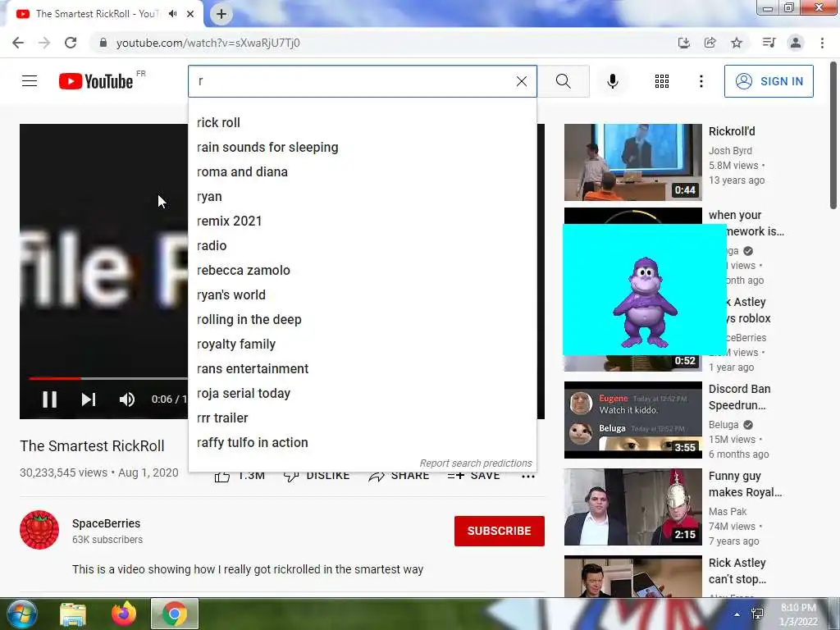Open 'Discord Ban Speedrun...' title link

coord(740,397)
